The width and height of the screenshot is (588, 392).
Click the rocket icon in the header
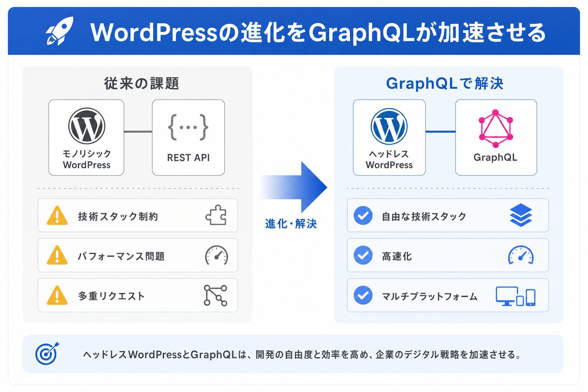pyautogui.click(x=60, y=31)
